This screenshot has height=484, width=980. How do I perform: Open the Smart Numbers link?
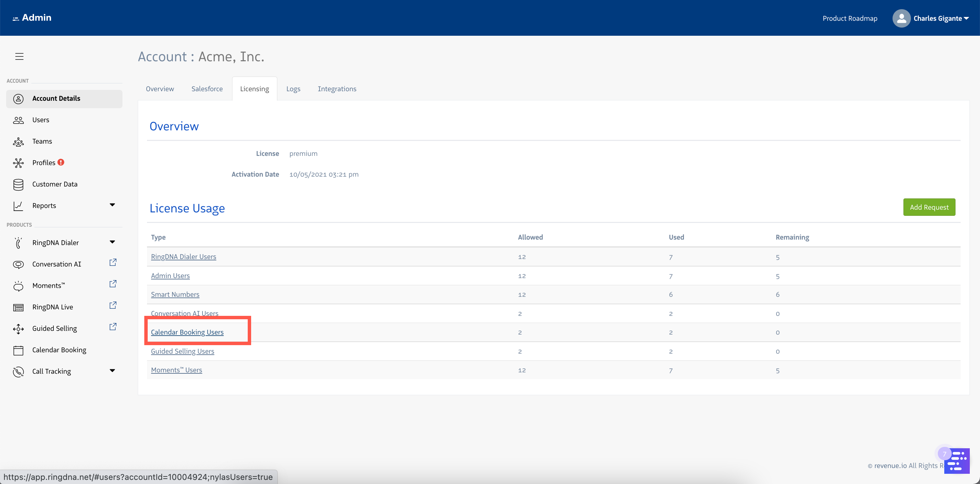click(x=175, y=294)
